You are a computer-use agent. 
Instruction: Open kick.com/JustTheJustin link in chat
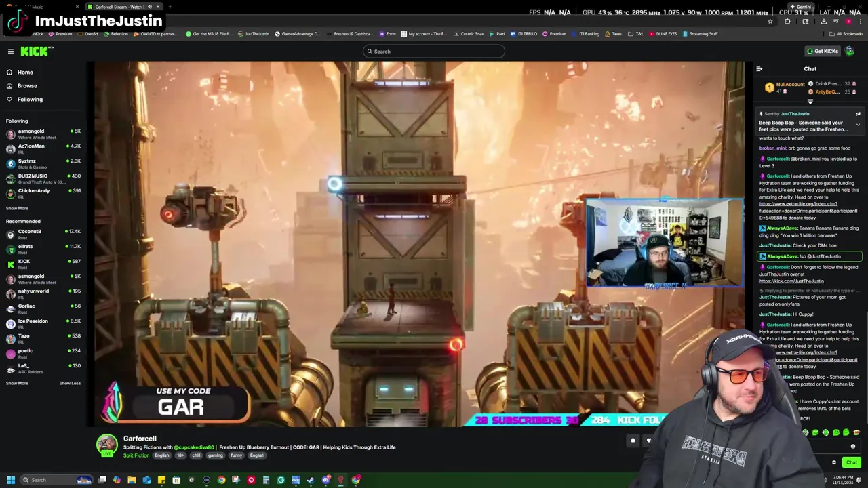[791, 281]
